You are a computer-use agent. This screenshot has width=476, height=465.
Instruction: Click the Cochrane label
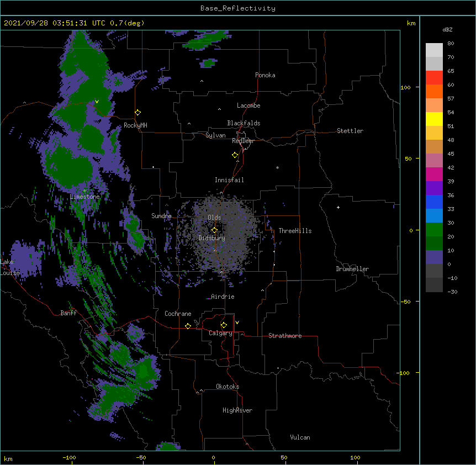(178, 314)
